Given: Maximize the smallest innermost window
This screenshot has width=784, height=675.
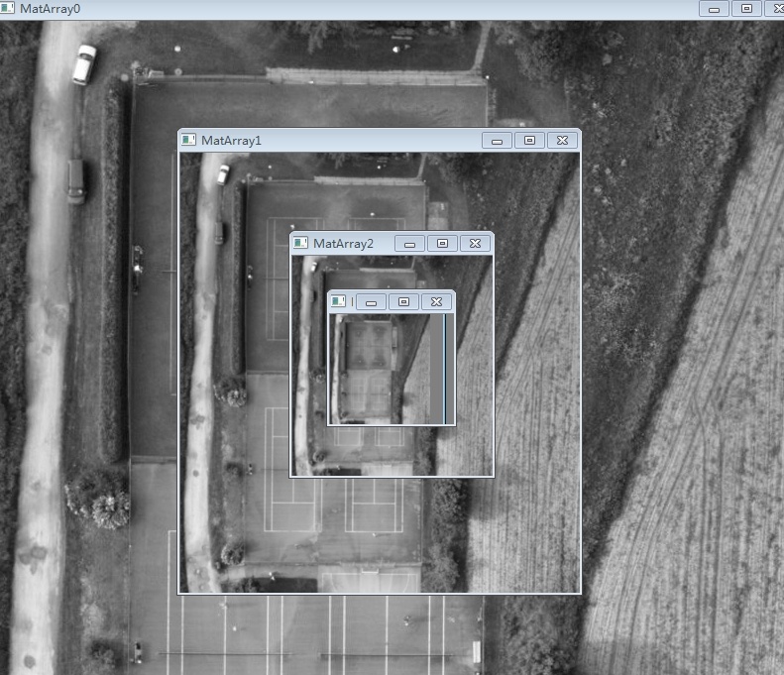Looking at the screenshot, I should point(402,301).
